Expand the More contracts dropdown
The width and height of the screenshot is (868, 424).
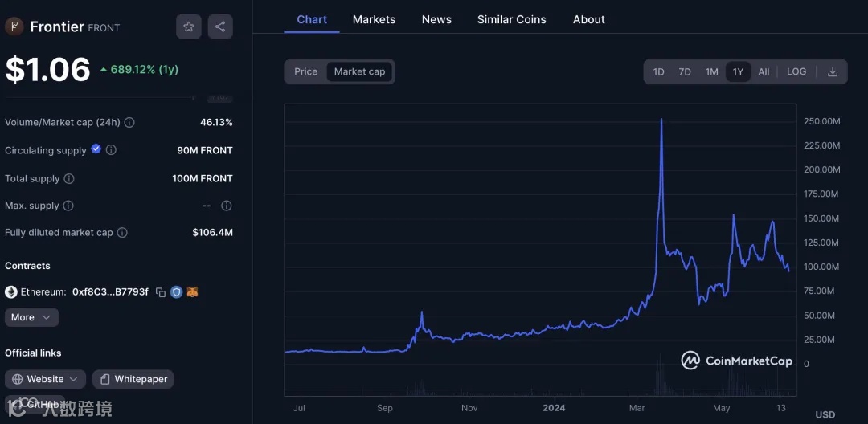pyautogui.click(x=31, y=317)
